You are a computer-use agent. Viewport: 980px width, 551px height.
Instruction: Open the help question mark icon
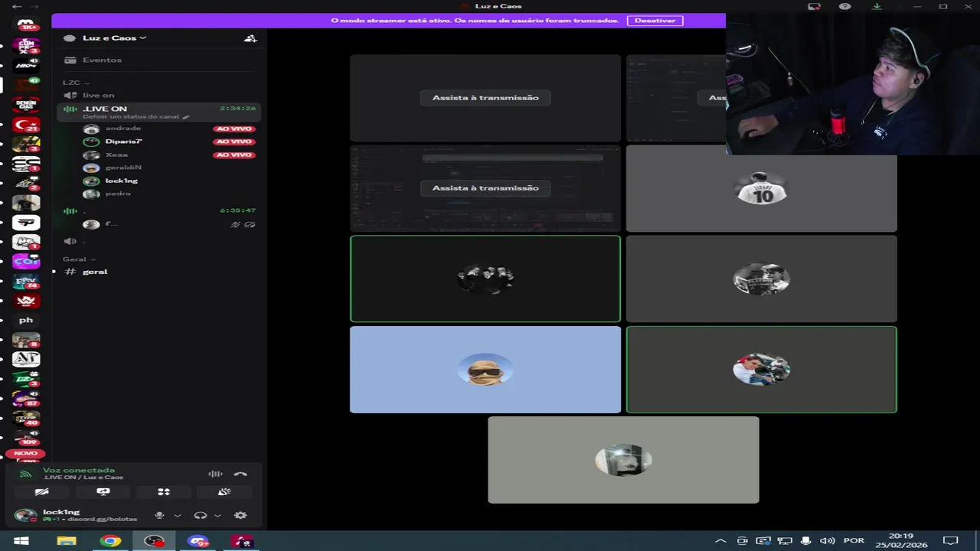(845, 6)
